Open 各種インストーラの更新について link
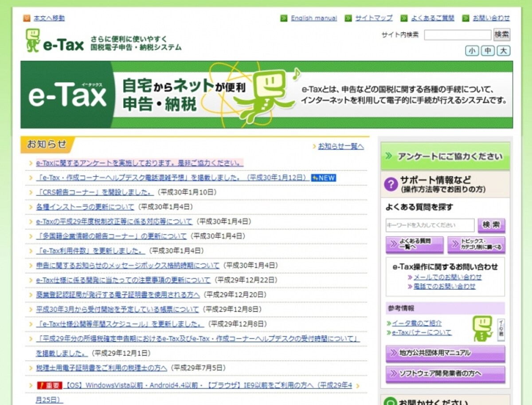The image size is (532, 405). pyautogui.click(x=85, y=207)
